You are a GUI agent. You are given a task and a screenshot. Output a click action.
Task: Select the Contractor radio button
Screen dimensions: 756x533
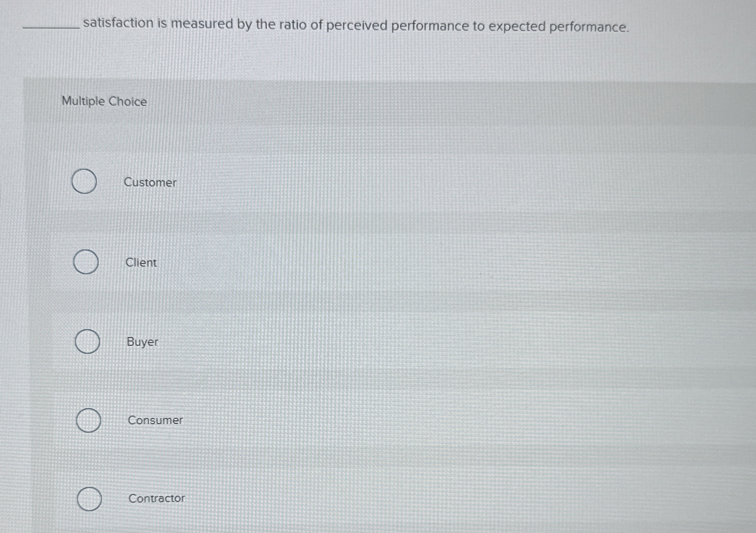pos(90,498)
